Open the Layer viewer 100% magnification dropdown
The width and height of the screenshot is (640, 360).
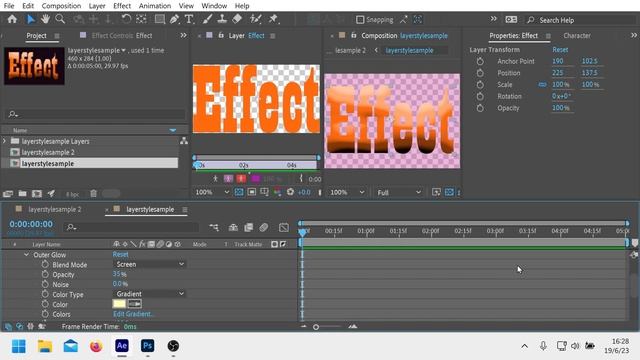212,192
